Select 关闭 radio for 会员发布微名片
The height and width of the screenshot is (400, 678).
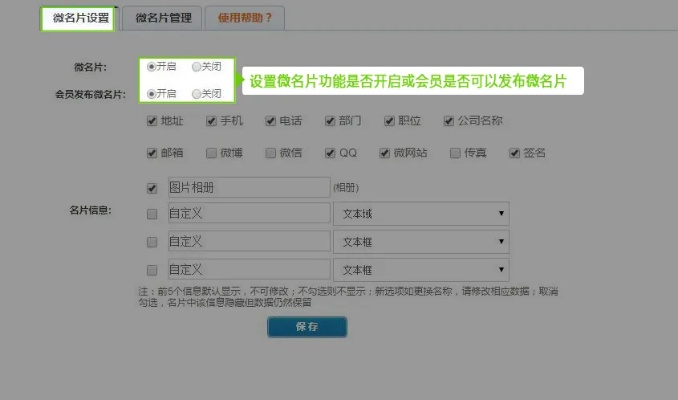196,94
